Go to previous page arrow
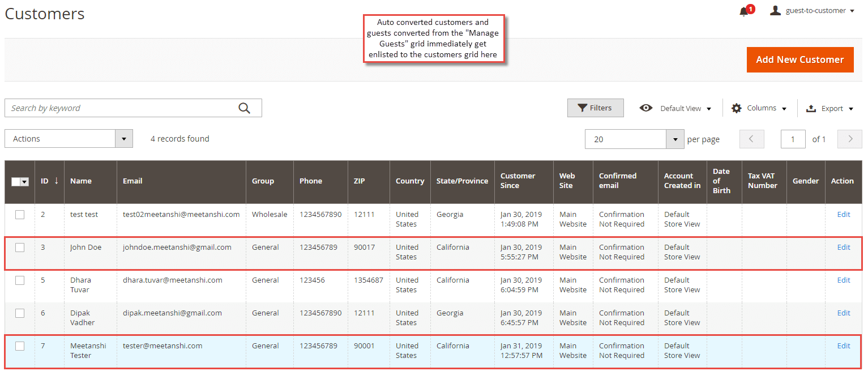Screen dimensions: 868x371 pyautogui.click(x=752, y=139)
